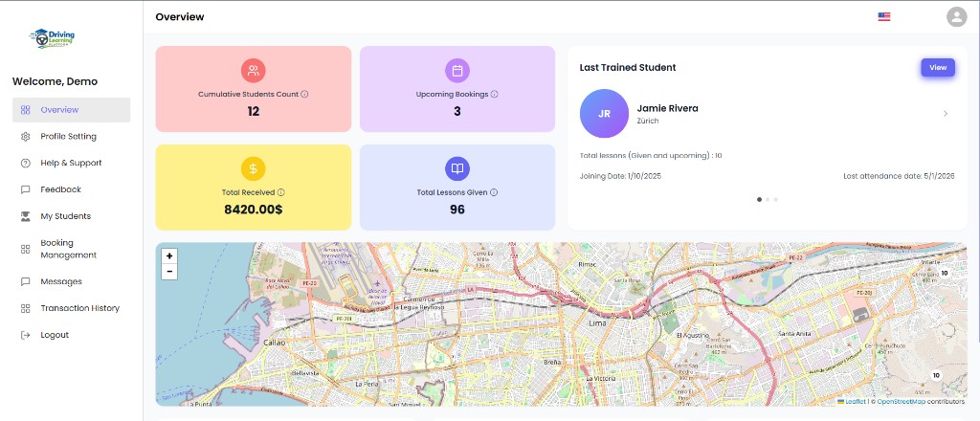Click the Callao label on the map
This screenshot has width=980, height=421.
coord(273,343)
